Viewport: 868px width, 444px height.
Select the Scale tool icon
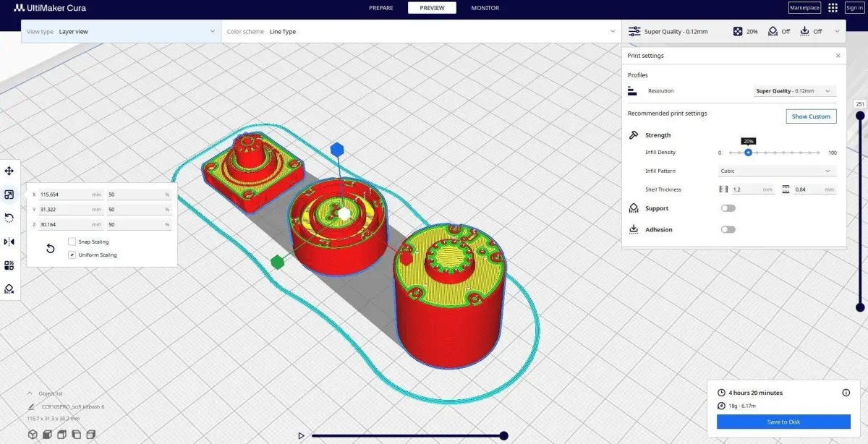click(x=9, y=195)
